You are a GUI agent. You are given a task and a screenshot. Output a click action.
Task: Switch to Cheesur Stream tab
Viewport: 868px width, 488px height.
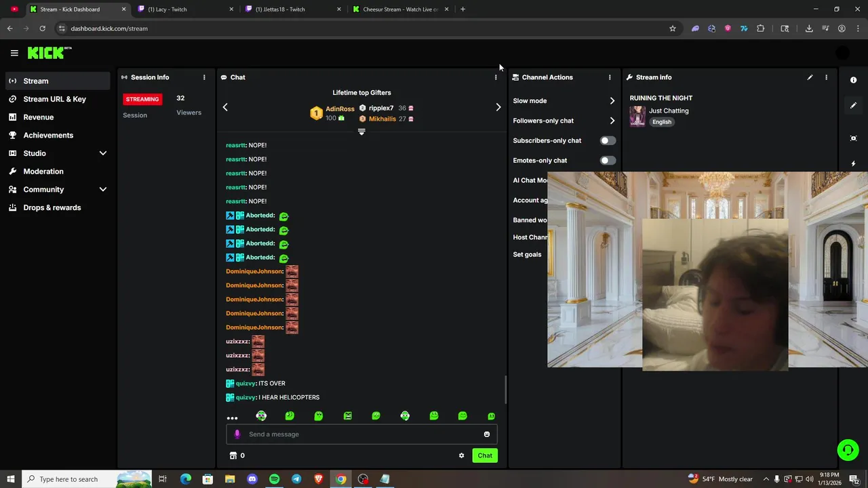tap(401, 9)
